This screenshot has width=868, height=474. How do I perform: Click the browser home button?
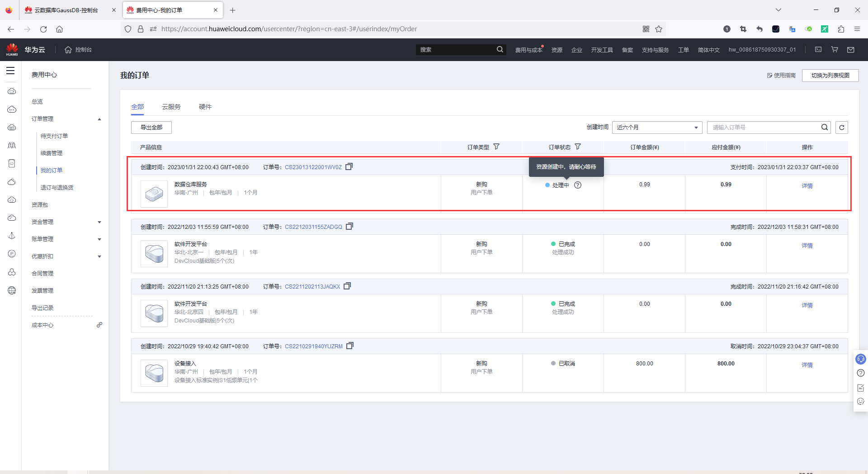[x=59, y=29]
